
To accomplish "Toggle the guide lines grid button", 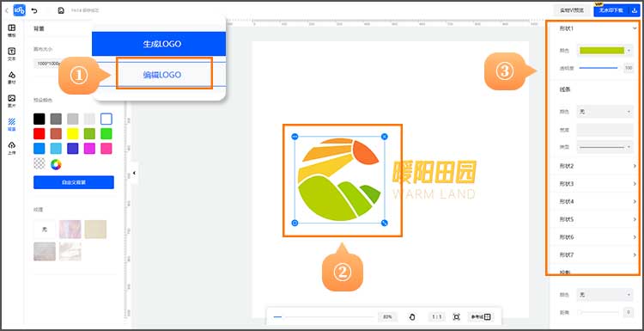I will click(481, 316).
